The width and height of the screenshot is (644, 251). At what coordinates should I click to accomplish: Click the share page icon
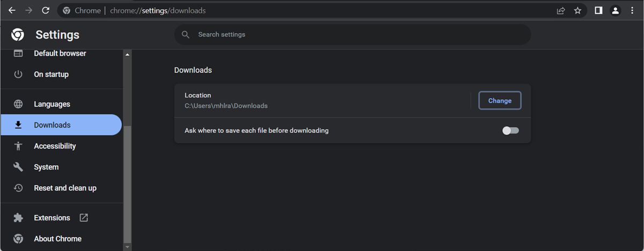(x=561, y=10)
